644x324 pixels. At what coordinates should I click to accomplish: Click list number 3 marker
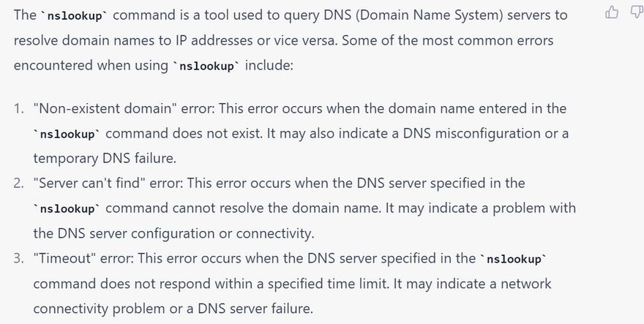coord(18,258)
